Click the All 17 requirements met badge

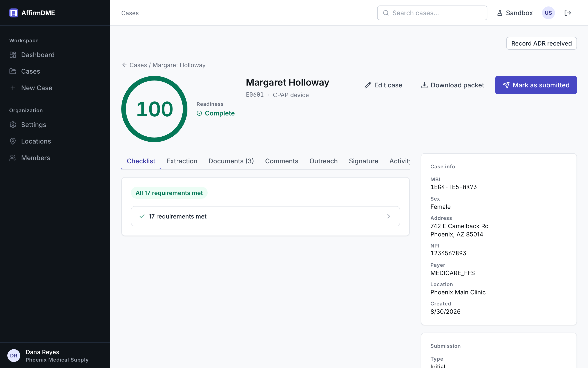169,193
